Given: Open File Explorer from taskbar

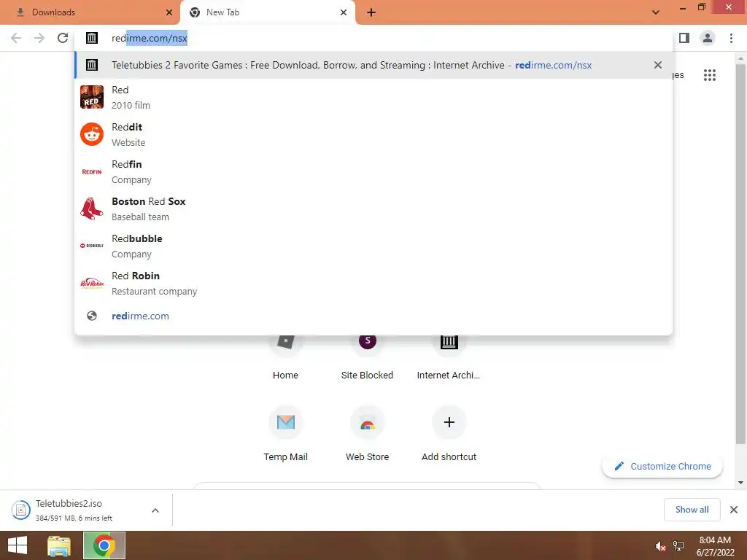Looking at the screenshot, I should coord(59,545).
